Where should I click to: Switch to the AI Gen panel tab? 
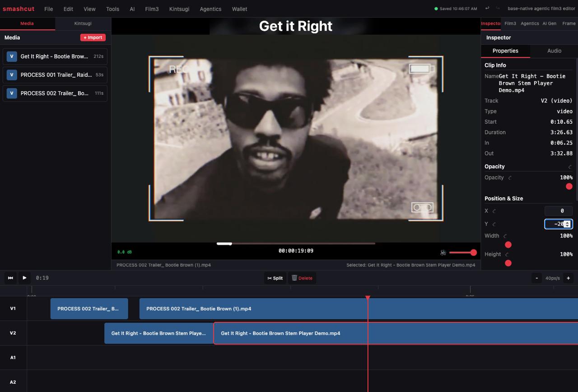click(x=549, y=23)
